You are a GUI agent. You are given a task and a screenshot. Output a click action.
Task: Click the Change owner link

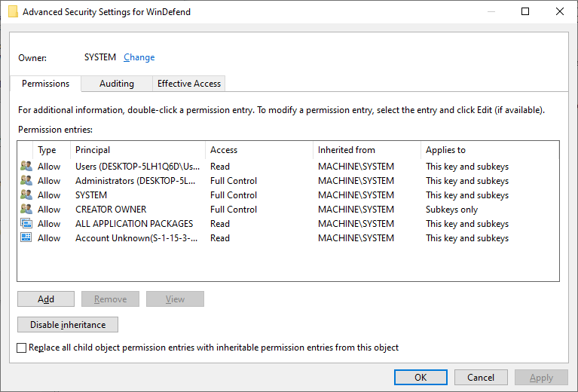click(139, 57)
